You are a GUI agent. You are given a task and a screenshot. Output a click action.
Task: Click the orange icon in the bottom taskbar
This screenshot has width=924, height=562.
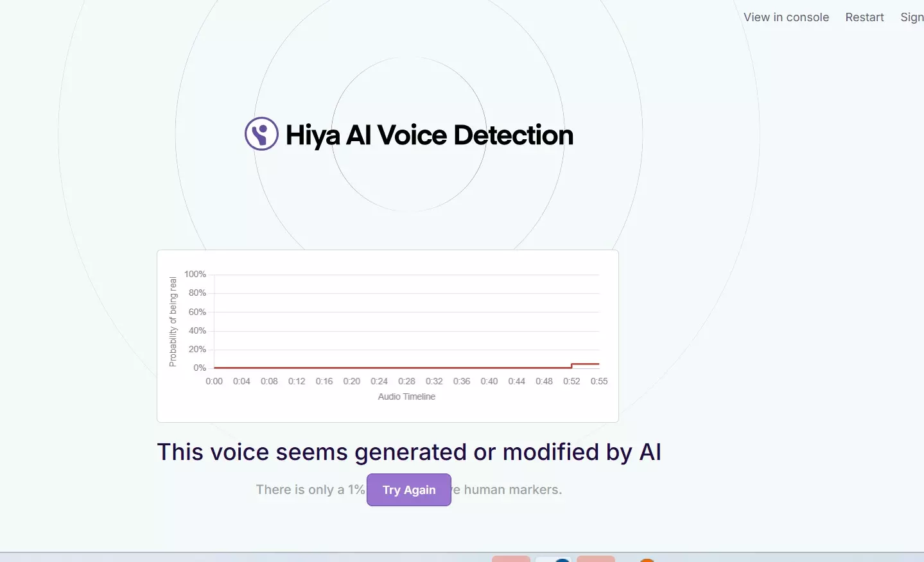coord(647,560)
